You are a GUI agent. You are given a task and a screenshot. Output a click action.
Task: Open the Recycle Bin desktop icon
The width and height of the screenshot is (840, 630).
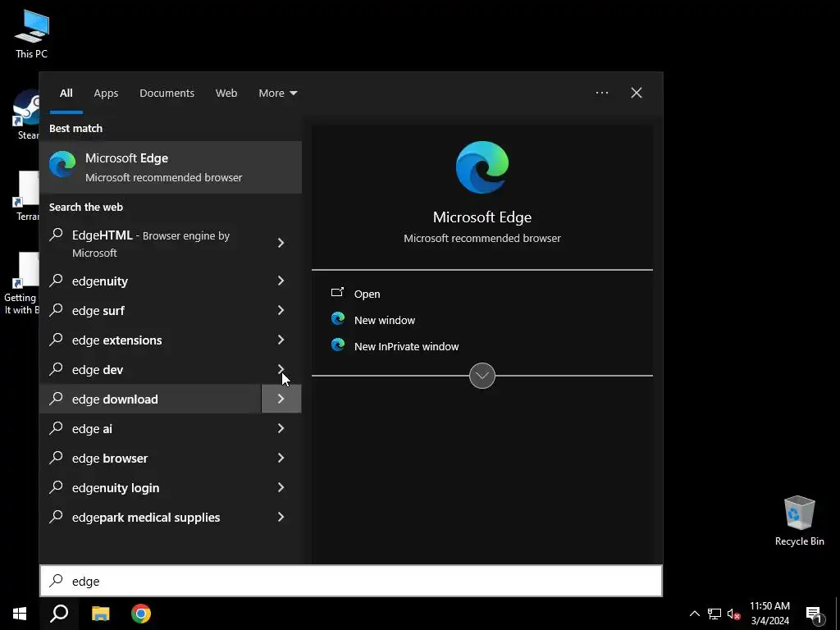click(x=799, y=521)
